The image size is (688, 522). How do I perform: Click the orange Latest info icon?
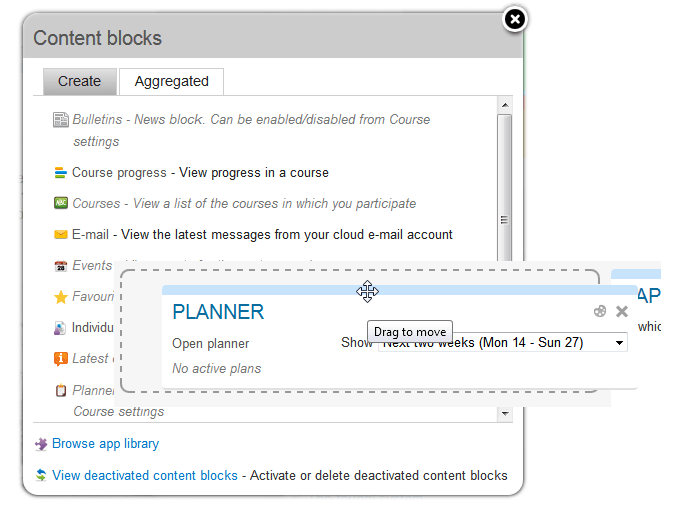(60, 358)
